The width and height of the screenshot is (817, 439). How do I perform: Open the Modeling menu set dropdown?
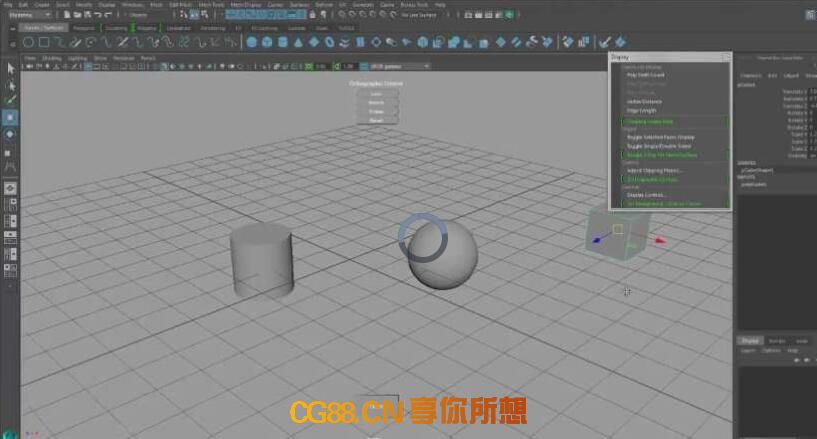(30, 15)
